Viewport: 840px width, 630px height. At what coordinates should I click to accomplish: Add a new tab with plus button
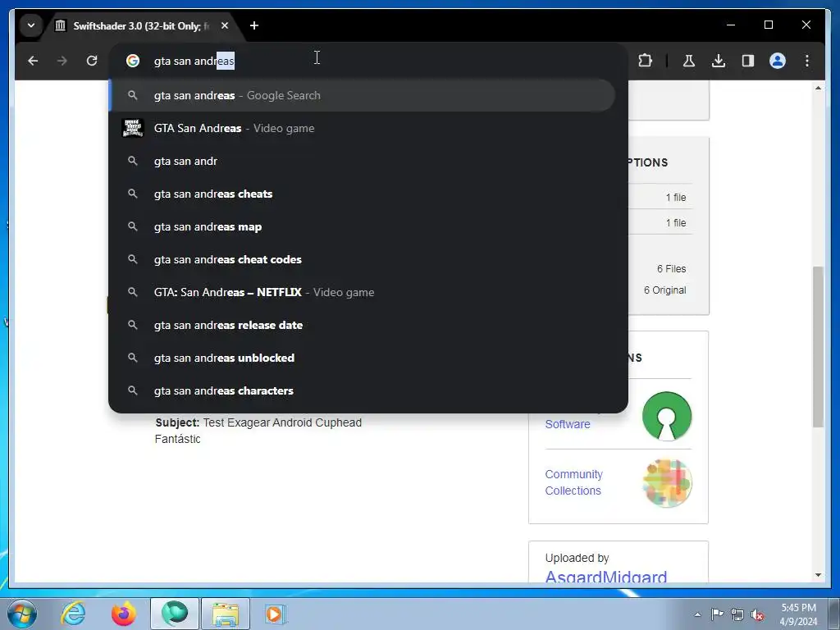click(x=254, y=25)
